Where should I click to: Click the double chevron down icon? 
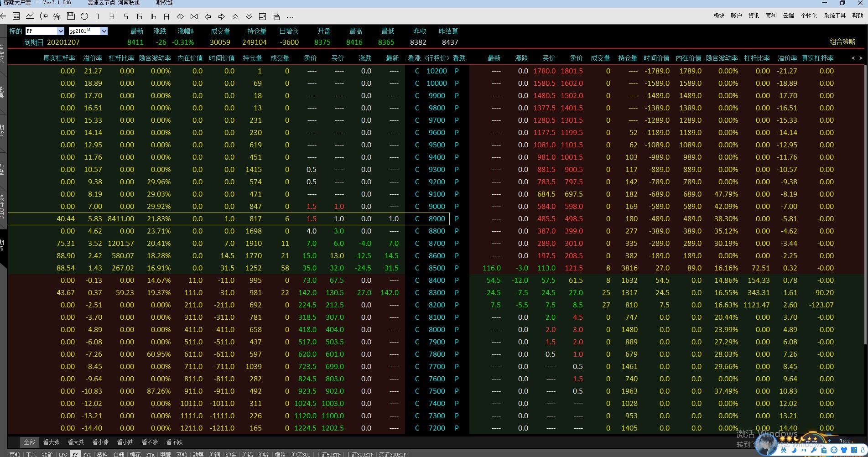point(249,16)
